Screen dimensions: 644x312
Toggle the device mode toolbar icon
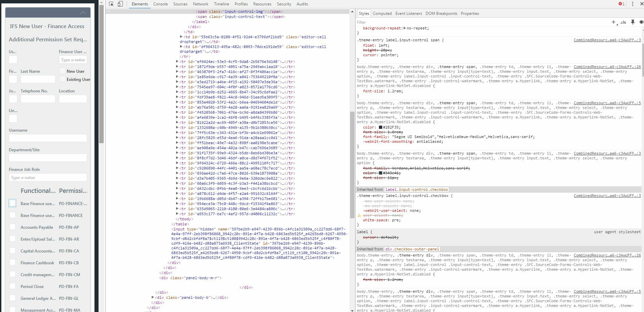click(x=120, y=4)
